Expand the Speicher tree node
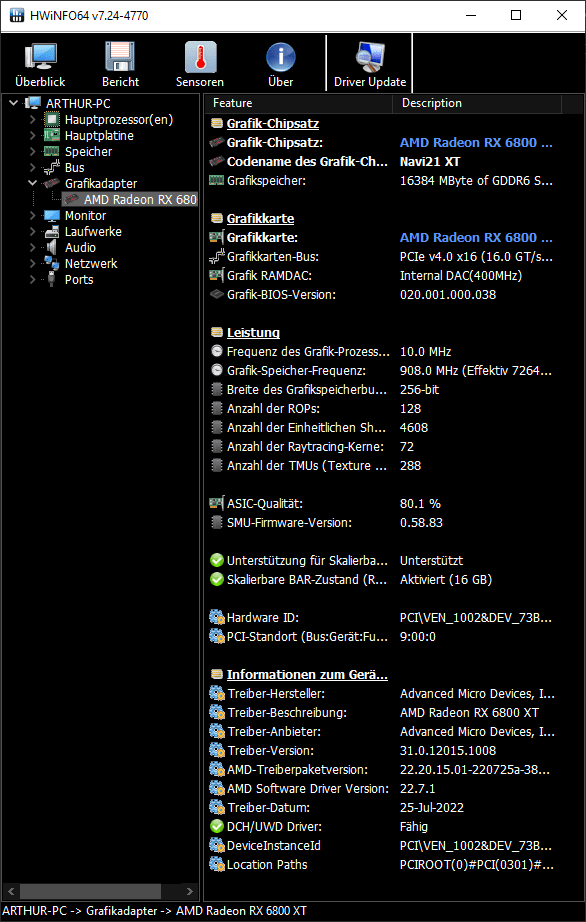Image resolution: width=586 pixels, height=922 pixels. tap(32, 152)
